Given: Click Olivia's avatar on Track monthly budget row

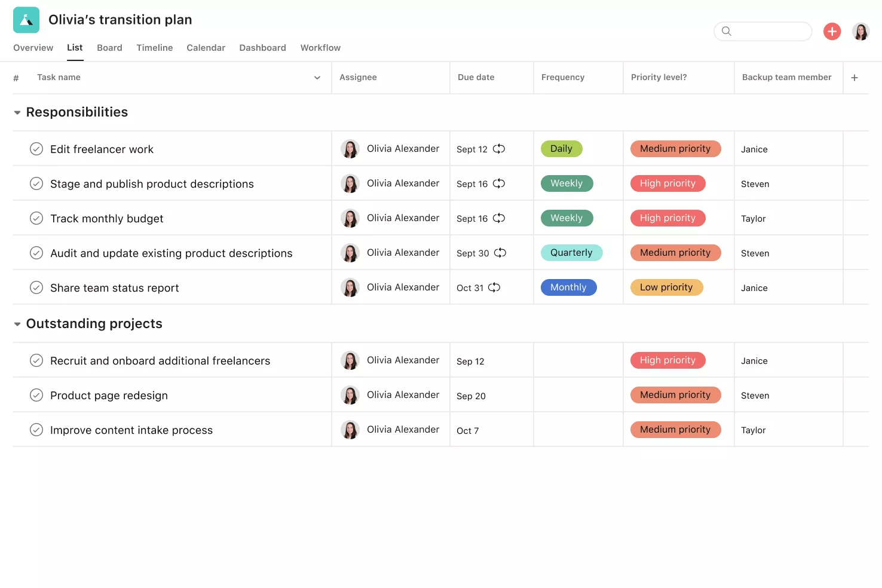Looking at the screenshot, I should [x=350, y=218].
